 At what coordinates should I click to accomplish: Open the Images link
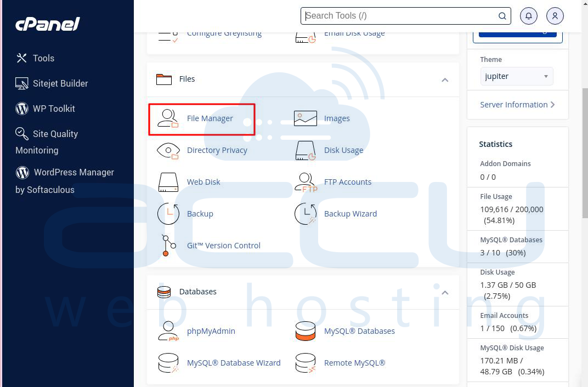pos(337,118)
